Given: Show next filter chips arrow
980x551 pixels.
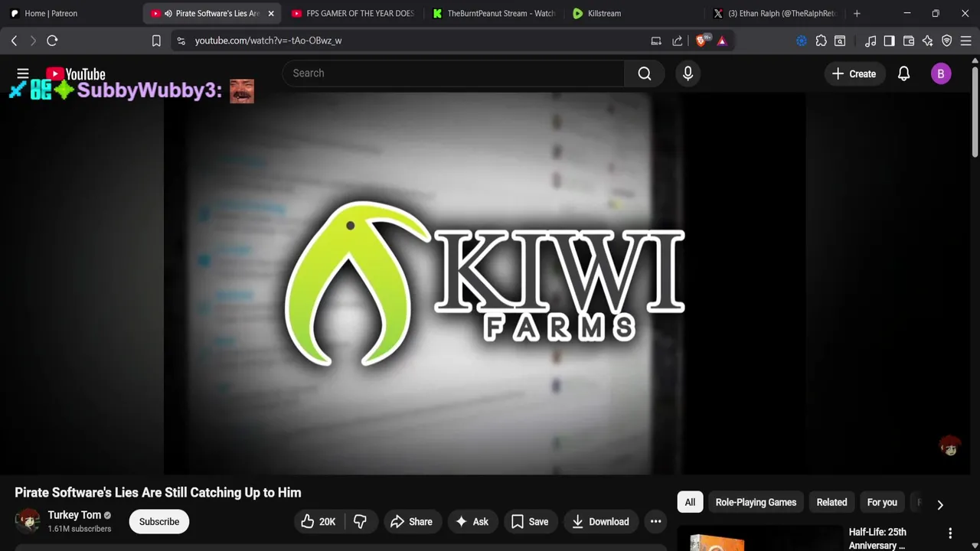Looking at the screenshot, I should 940,504.
